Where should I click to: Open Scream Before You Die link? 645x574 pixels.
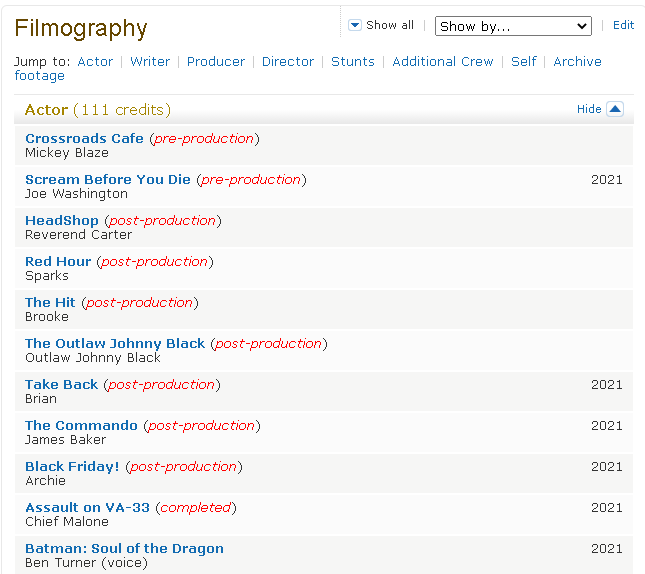point(107,179)
